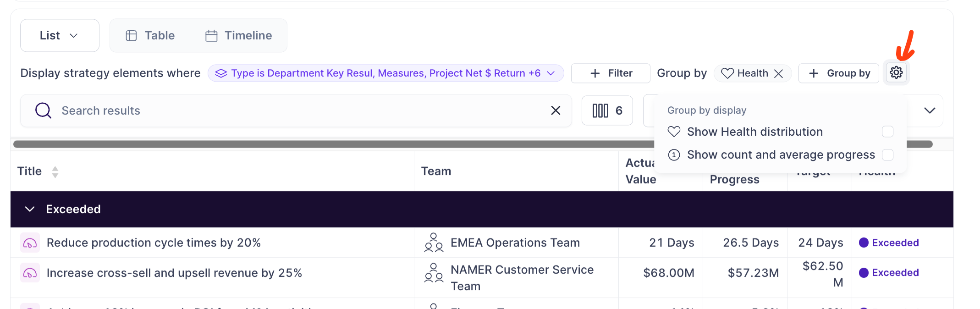This screenshot has width=980, height=309.
Task: Switch to the Table view tab
Action: [150, 35]
